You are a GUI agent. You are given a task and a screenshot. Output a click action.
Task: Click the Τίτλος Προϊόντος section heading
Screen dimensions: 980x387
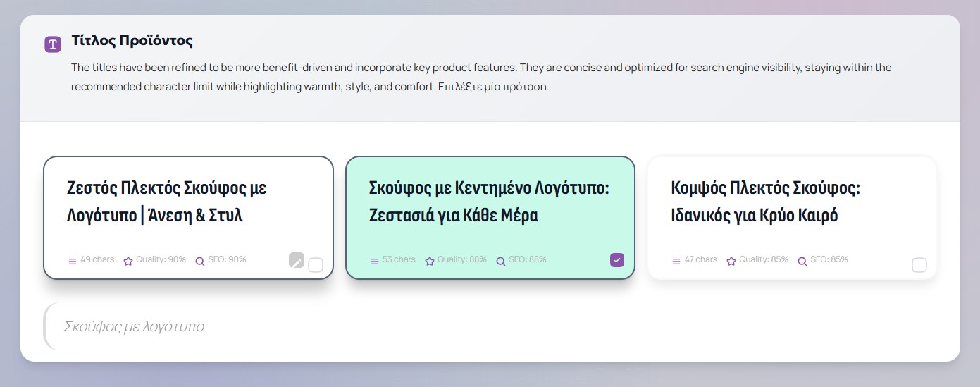click(x=132, y=40)
